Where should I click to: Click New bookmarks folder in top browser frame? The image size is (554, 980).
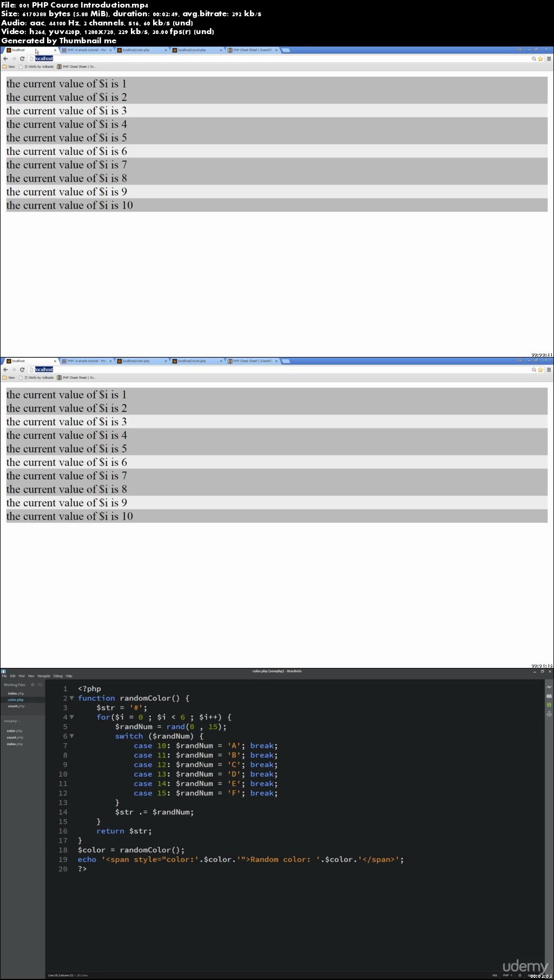click(x=9, y=67)
